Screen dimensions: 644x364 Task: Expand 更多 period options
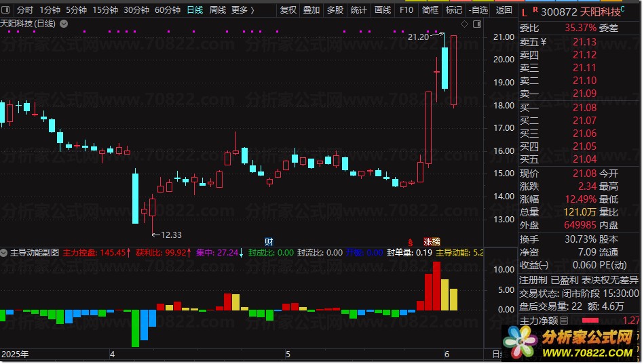243,10
